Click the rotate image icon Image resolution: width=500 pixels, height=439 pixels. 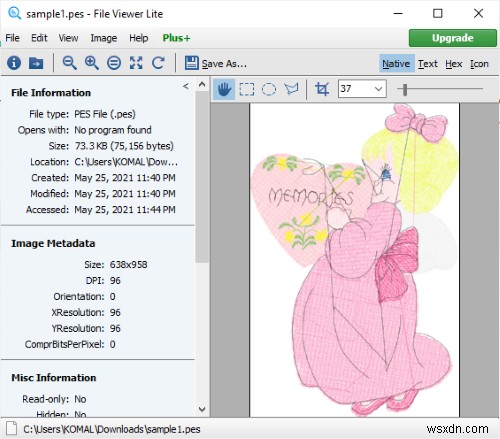tap(158, 63)
